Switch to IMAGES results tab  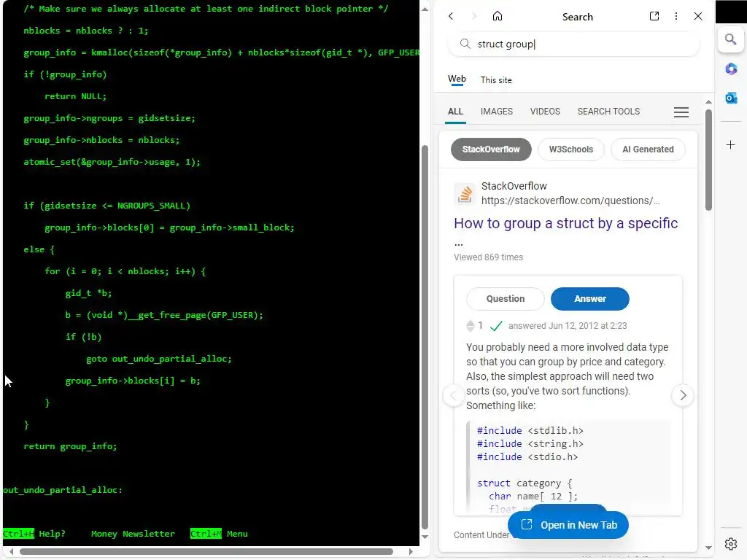tap(496, 112)
